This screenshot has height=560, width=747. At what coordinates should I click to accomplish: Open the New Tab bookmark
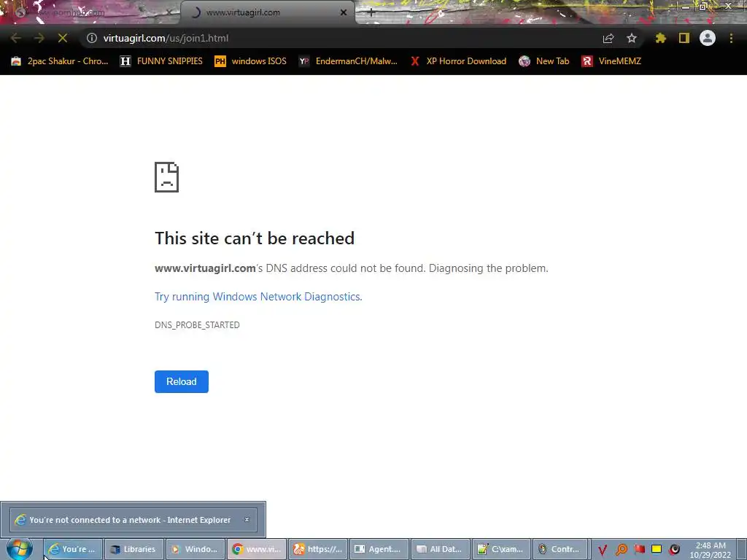pyautogui.click(x=544, y=61)
